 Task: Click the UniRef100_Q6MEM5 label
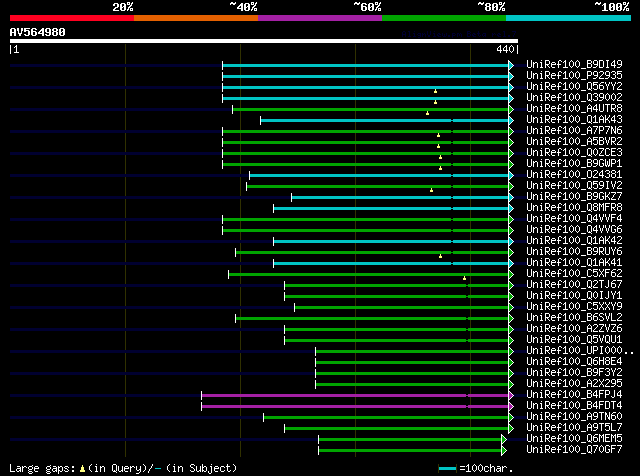(574, 439)
